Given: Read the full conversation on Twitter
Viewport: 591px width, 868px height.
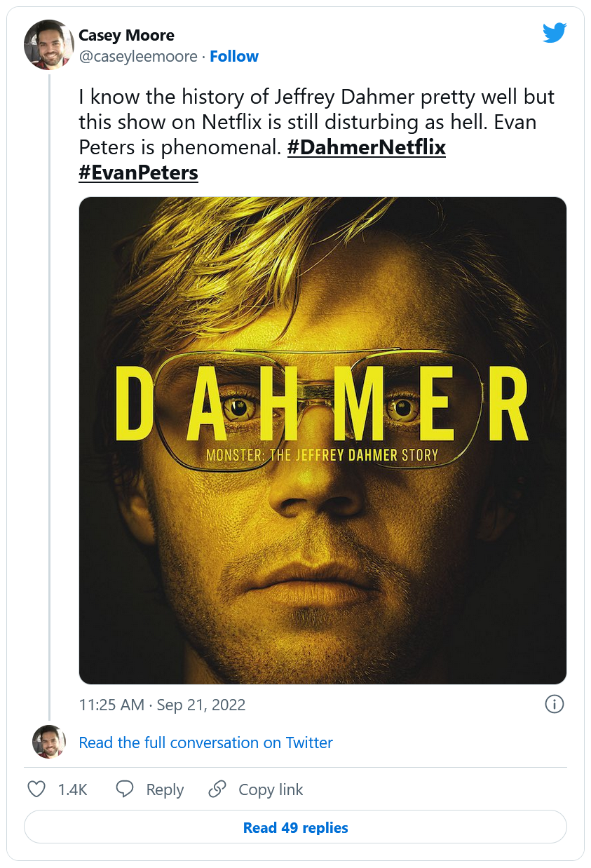Looking at the screenshot, I should 205,742.
